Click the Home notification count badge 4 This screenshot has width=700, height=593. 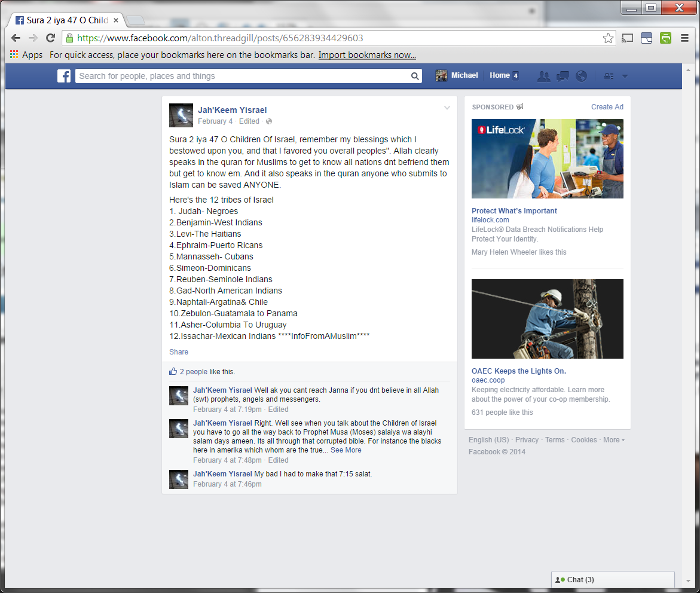tap(515, 75)
